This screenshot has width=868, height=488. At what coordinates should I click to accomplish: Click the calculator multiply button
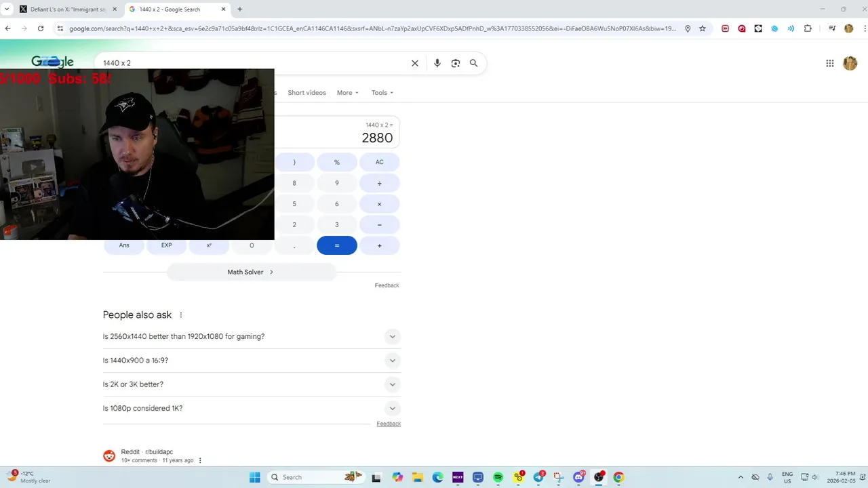click(x=380, y=204)
